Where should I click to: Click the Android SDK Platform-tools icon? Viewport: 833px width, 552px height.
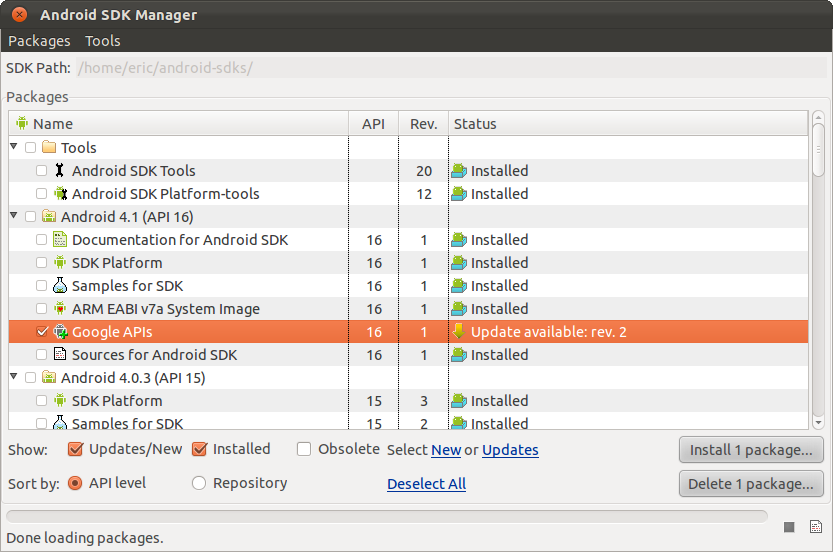pos(61,193)
